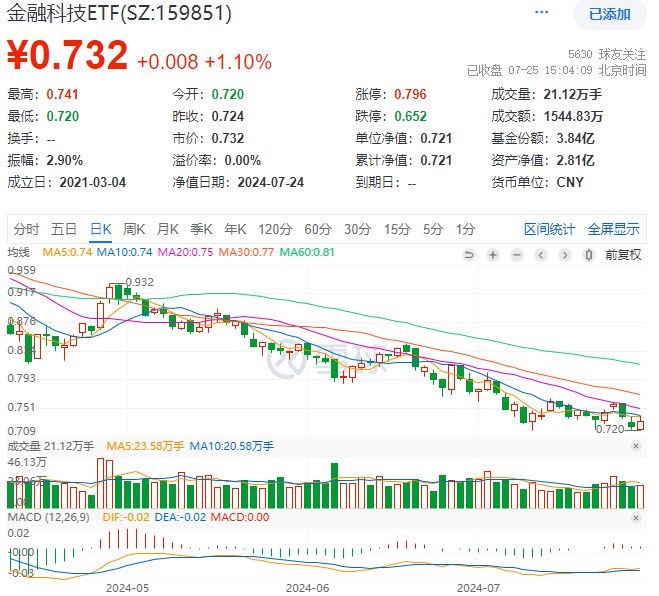659x596 pixels.
Task: Open the three-dots more options menu
Action: 541,12
